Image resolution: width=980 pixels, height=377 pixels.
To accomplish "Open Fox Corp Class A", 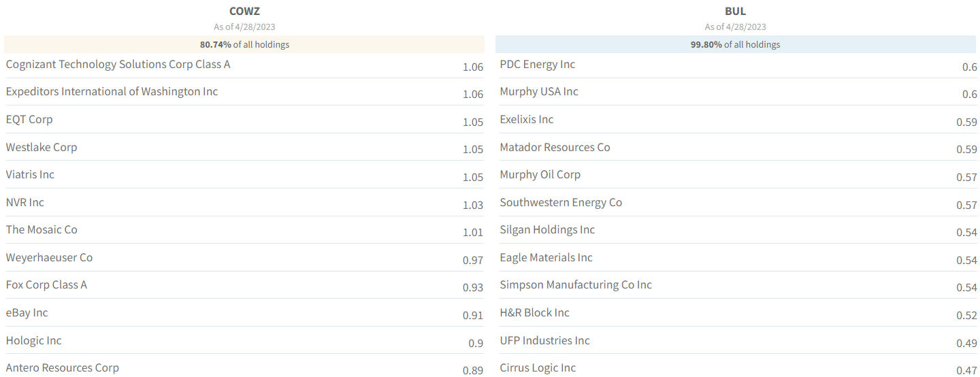I will (x=46, y=284).
